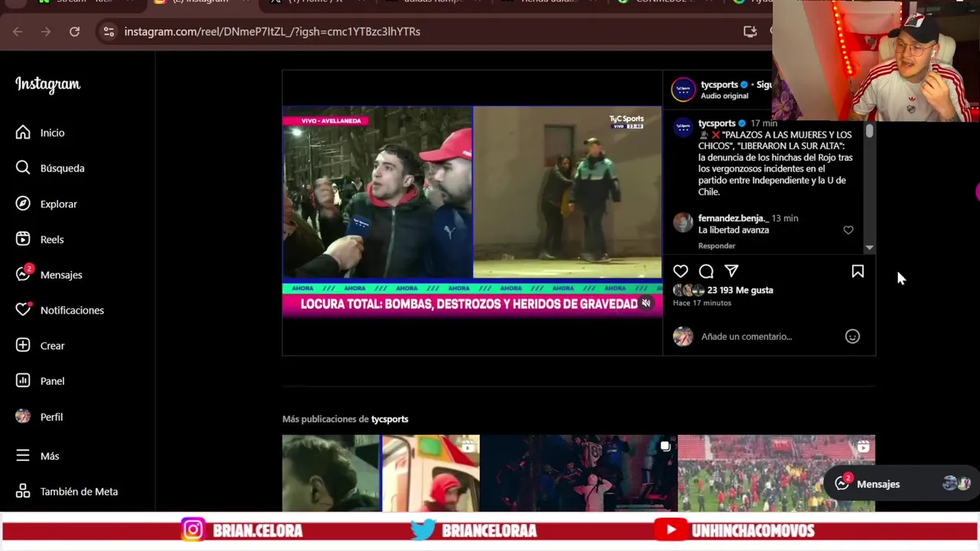Click tycsports caption author avatar
The image size is (980, 551).
pos(683,128)
